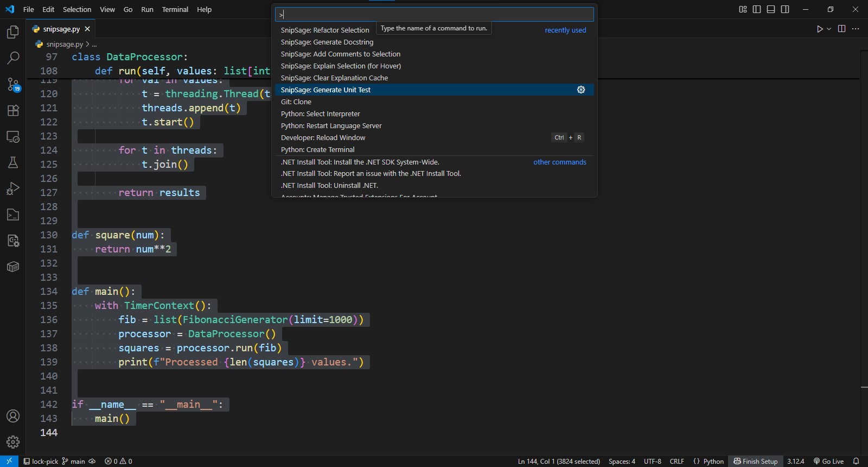Open the Manage gear in activity bar

[x=13, y=442]
